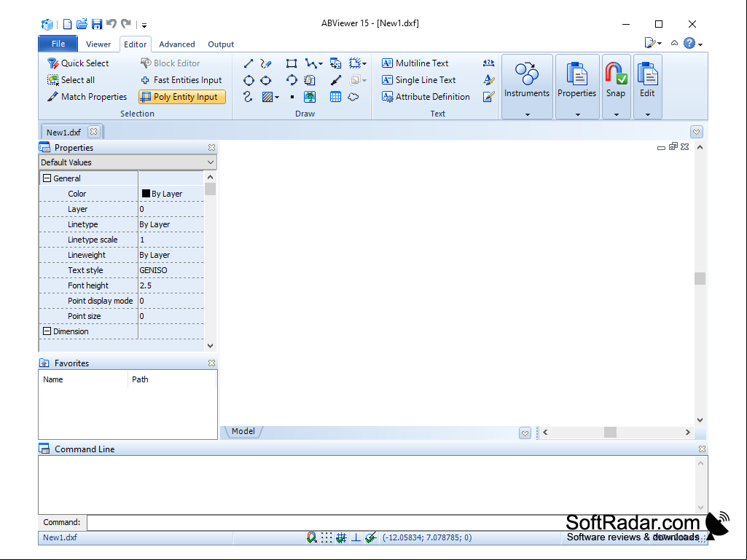Click the drawing area vertical scrollbar thumb
Image resolution: width=747 pixels, height=560 pixels.
[x=700, y=278]
